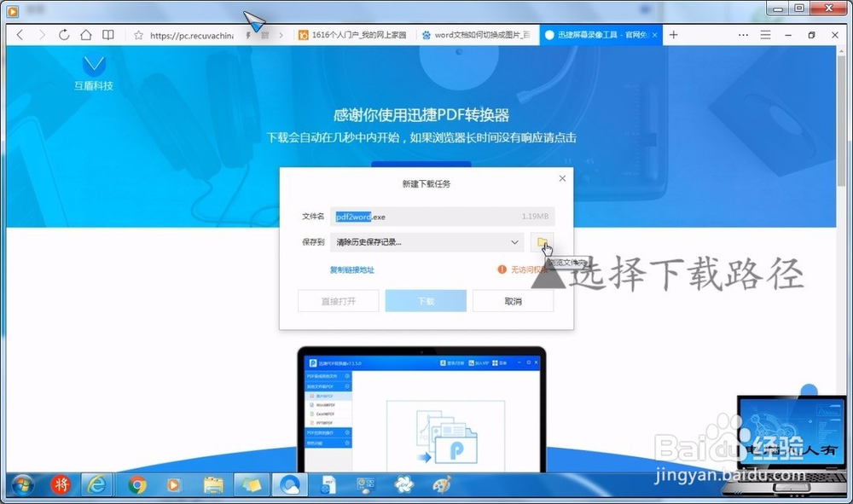This screenshot has width=853, height=504.
Task: Launch Google Chrome from taskbar
Action: tap(136, 484)
